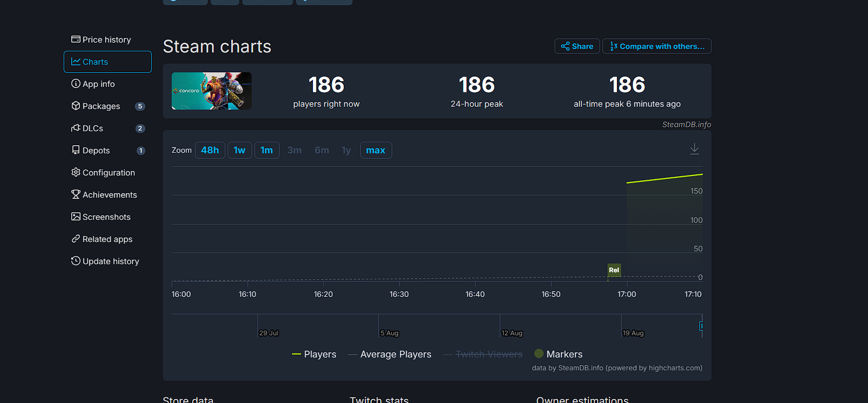Open the Compare with others dropdown
868x403 pixels.
657,46
